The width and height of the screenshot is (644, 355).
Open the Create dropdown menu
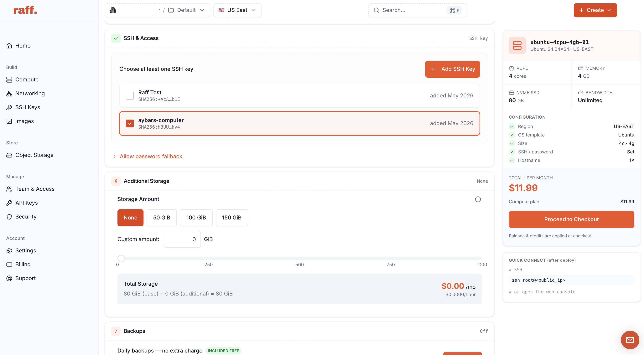pos(595,10)
